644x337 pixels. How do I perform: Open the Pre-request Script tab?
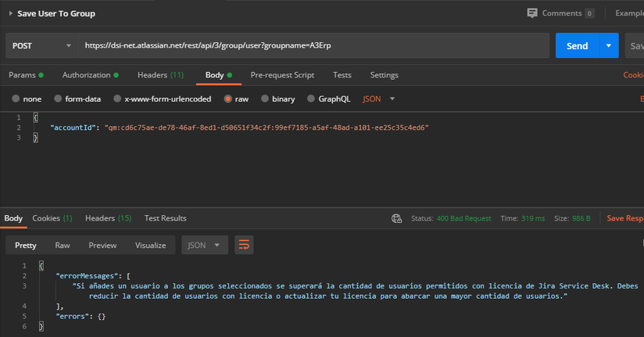click(282, 75)
